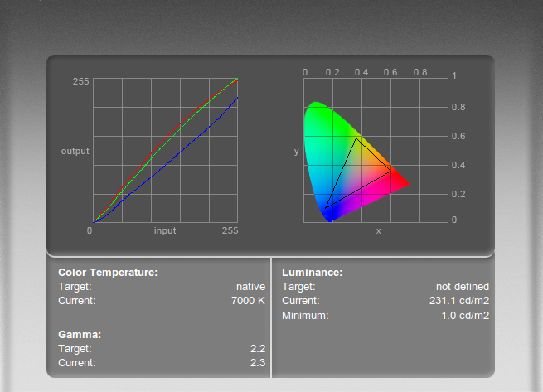This screenshot has height=392, width=543.
Task: Click the 'input' axis label on curve graph
Action: click(165, 230)
